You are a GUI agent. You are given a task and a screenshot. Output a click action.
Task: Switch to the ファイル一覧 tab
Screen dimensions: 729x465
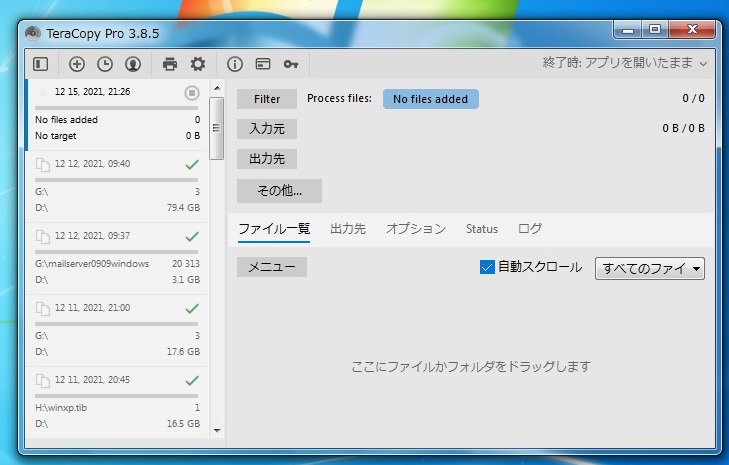pos(274,229)
